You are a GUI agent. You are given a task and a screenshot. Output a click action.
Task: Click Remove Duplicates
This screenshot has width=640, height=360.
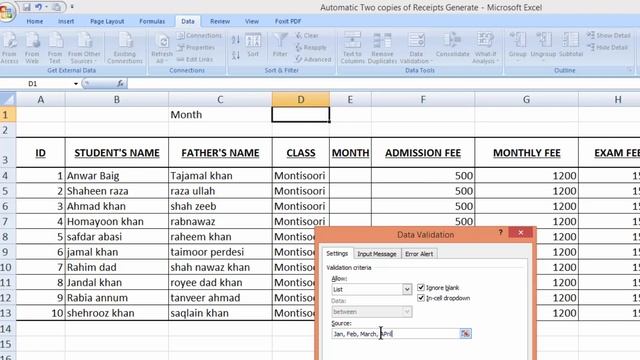[382, 48]
